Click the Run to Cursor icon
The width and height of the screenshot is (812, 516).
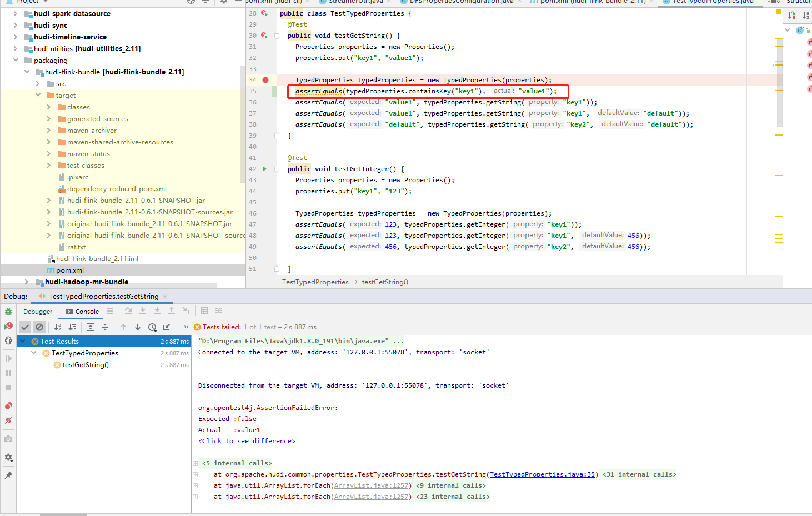click(x=186, y=310)
